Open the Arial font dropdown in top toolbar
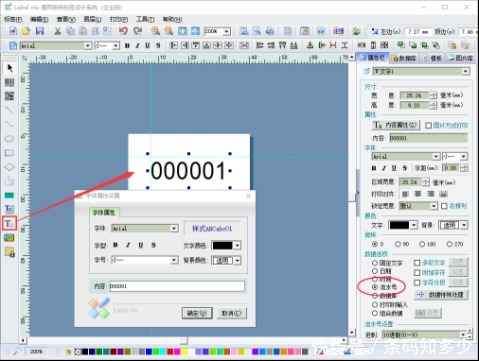 point(88,46)
